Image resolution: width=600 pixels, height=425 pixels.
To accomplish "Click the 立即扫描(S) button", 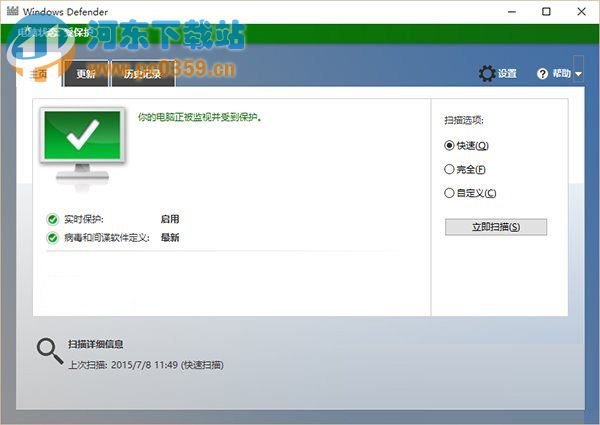I will [496, 227].
